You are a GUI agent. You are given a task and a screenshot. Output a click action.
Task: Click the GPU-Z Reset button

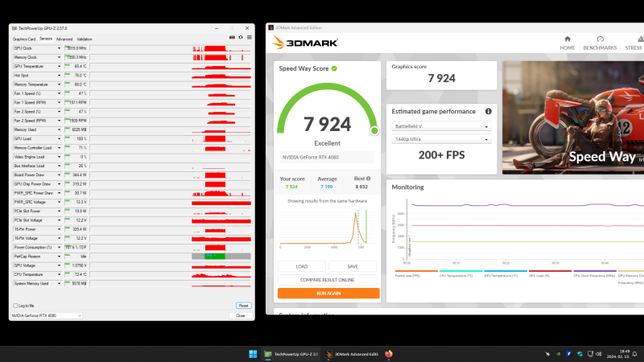(x=244, y=306)
